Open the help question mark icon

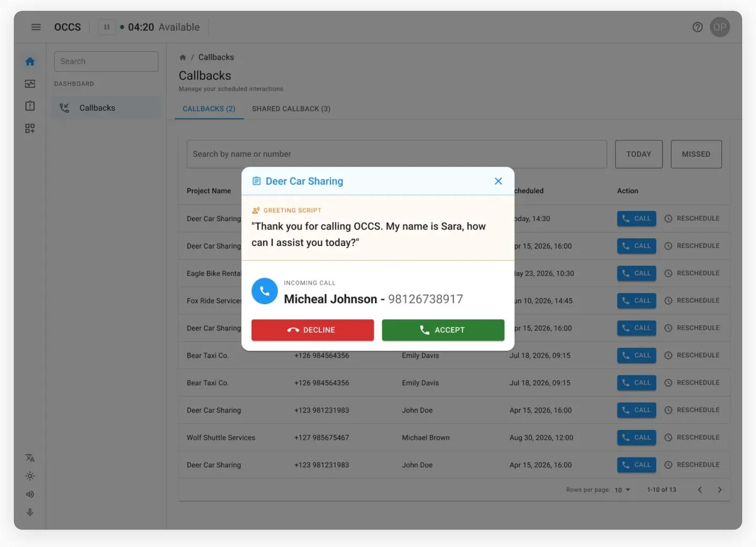[x=697, y=27]
